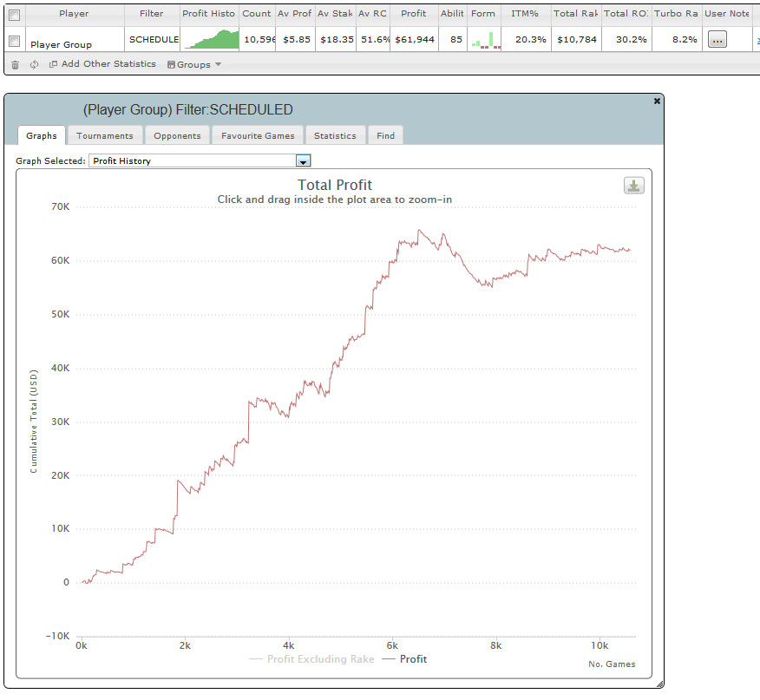Viewport: 760px width, 700px height.
Task: Tick the header select-all checkbox
Action: point(15,15)
